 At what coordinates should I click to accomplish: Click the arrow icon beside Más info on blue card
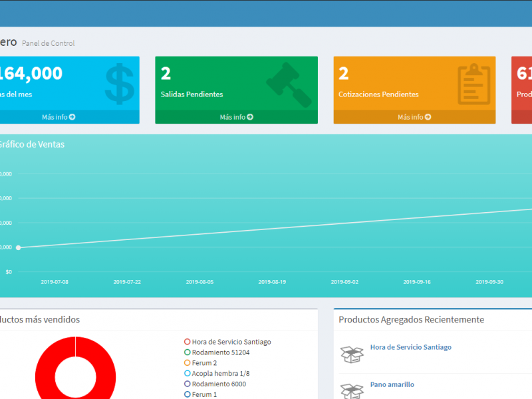[x=72, y=117]
